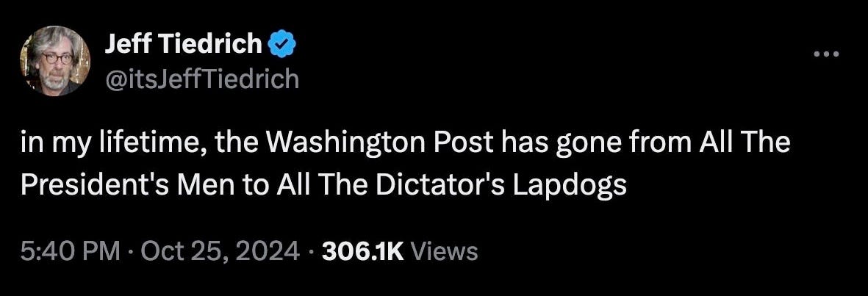The image size is (868, 296).
Task: Click the Views label
Action: (445, 252)
